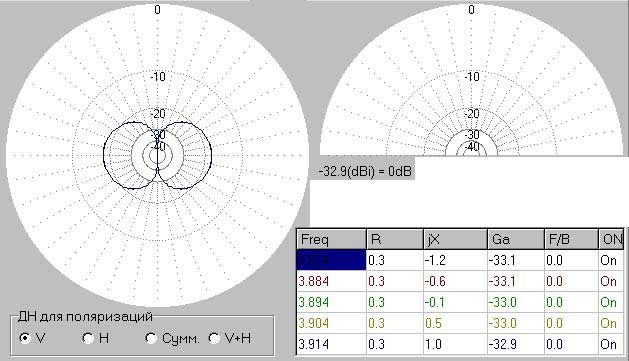This screenshot has height=361, width=629.
Task: Click the F/B column header
Action: click(x=571, y=239)
